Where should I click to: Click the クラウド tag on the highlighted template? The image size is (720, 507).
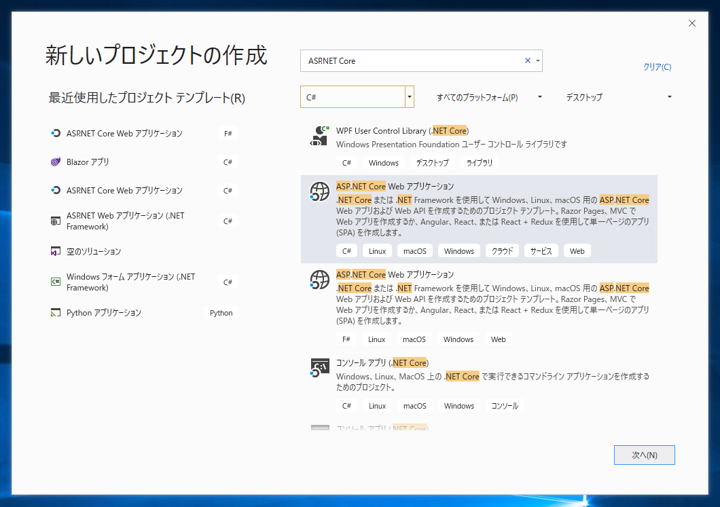(x=502, y=251)
